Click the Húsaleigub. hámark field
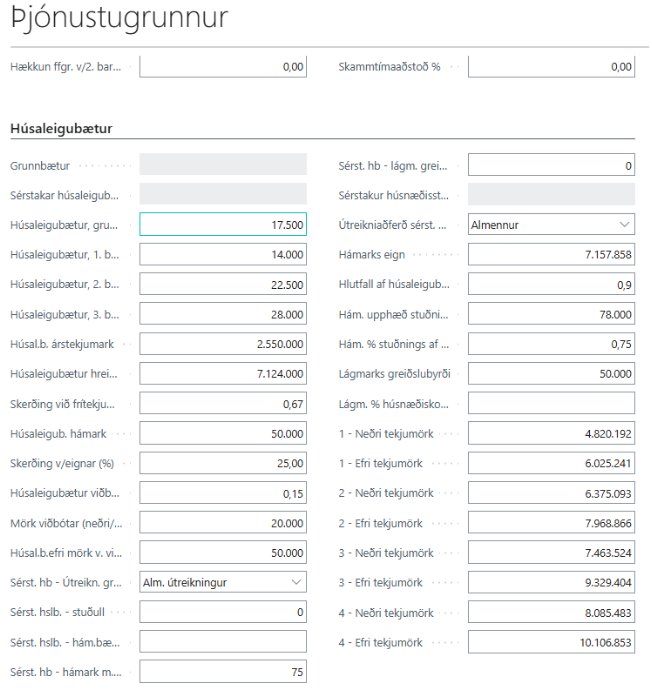The image size is (652, 691). pos(222,433)
